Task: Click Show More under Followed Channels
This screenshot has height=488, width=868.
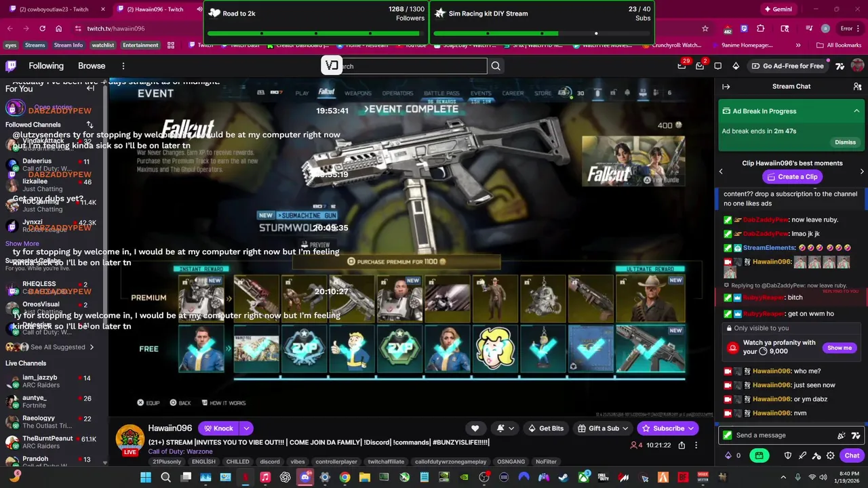Action: (22, 243)
